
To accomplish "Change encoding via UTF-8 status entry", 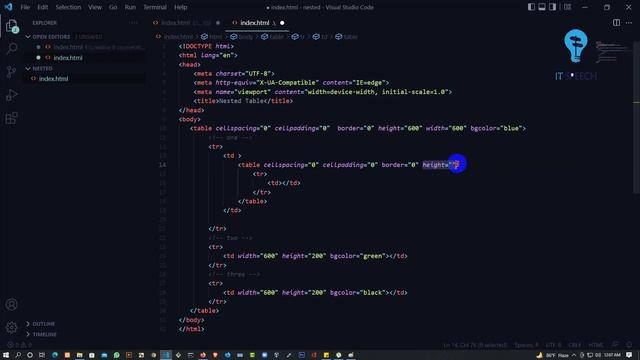I will coord(553,345).
